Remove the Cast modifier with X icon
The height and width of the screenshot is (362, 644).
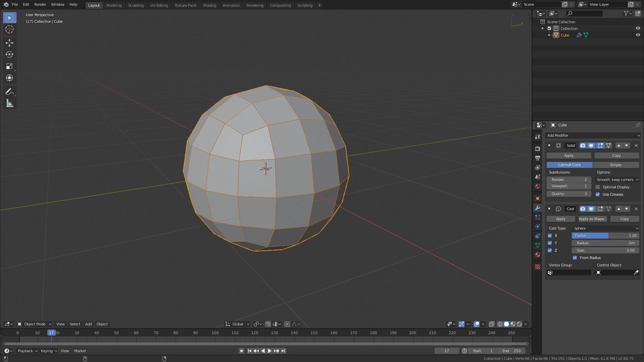[636, 209]
